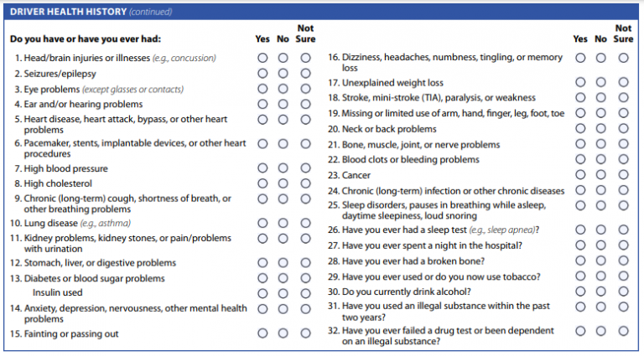Screen dimensions: 644x356
Task: Choose Not Sure for cancer
Action: click(623, 175)
